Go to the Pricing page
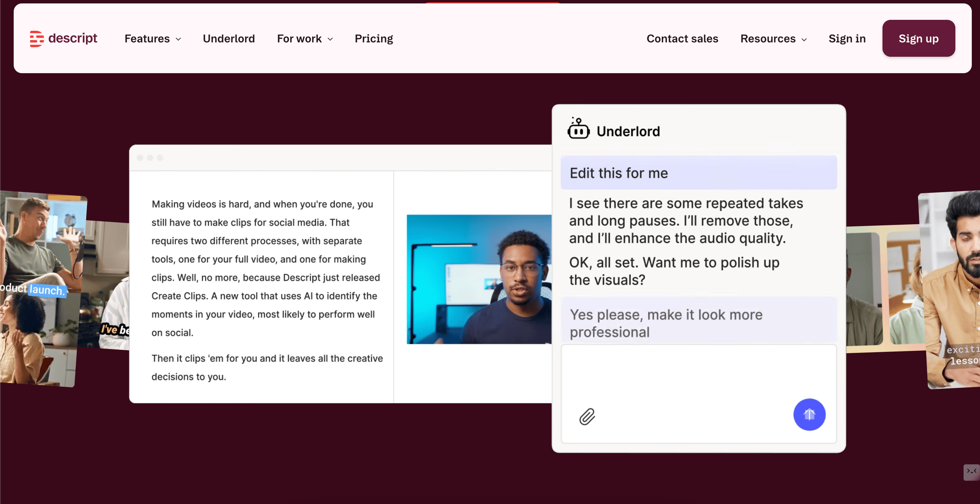 click(374, 39)
